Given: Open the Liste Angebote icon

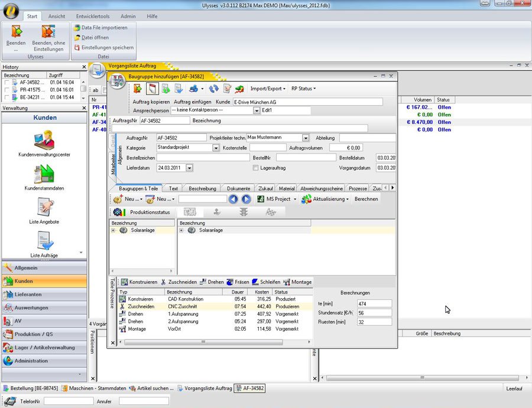Looking at the screenshot, I should (x=44, y=207).
